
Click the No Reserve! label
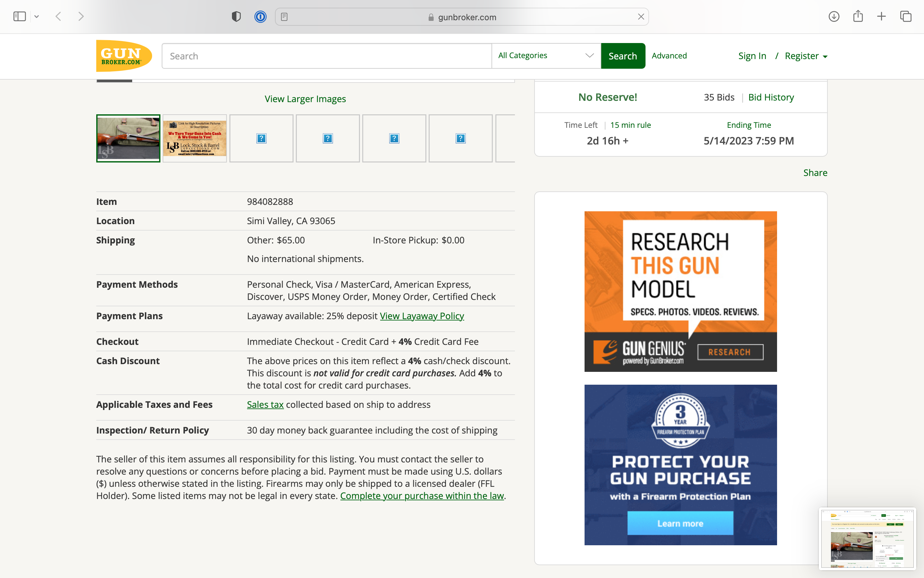coord(607,97)
